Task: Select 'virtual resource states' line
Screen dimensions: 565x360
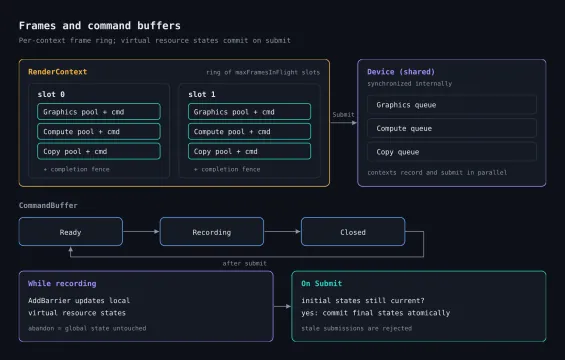Action: pos(77,313)
